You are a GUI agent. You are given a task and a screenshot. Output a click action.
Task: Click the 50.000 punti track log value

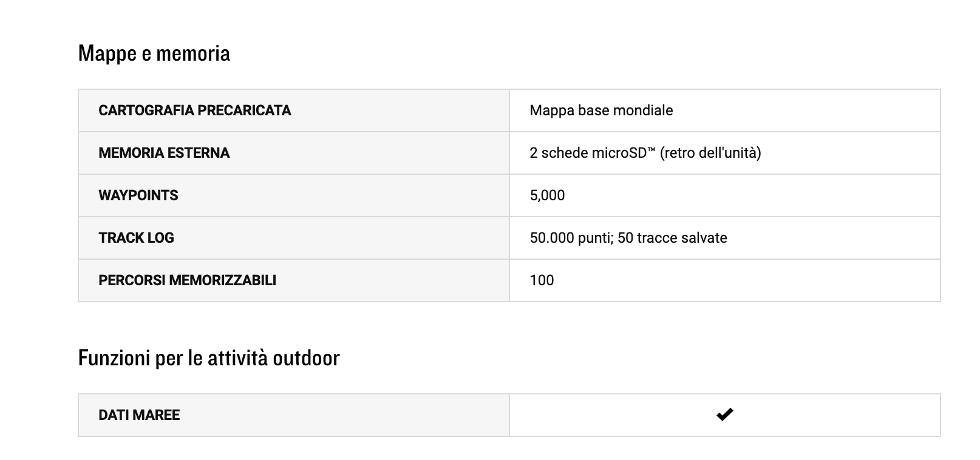pyautogui.click(x=570, y=238)
